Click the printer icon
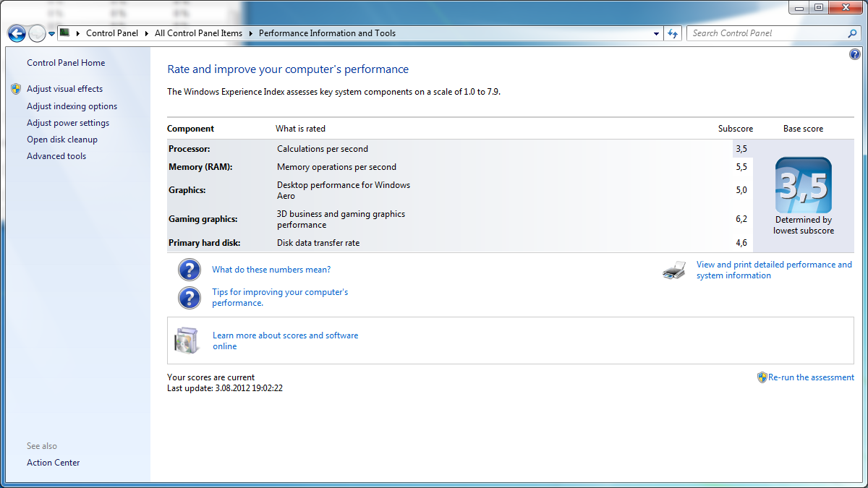This screenshot has height=488, width=868. (x=674, y=270)
